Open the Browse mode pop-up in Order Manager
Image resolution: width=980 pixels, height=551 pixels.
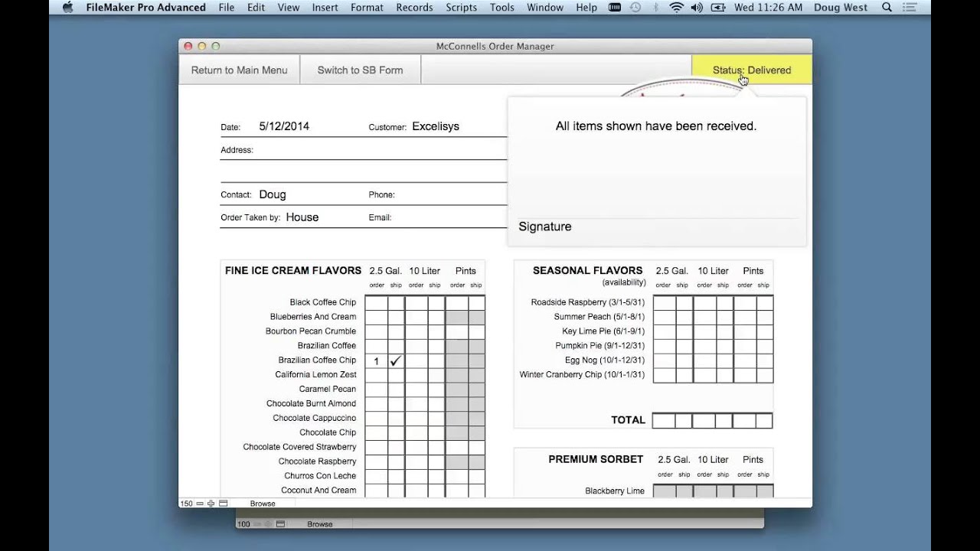263,504
